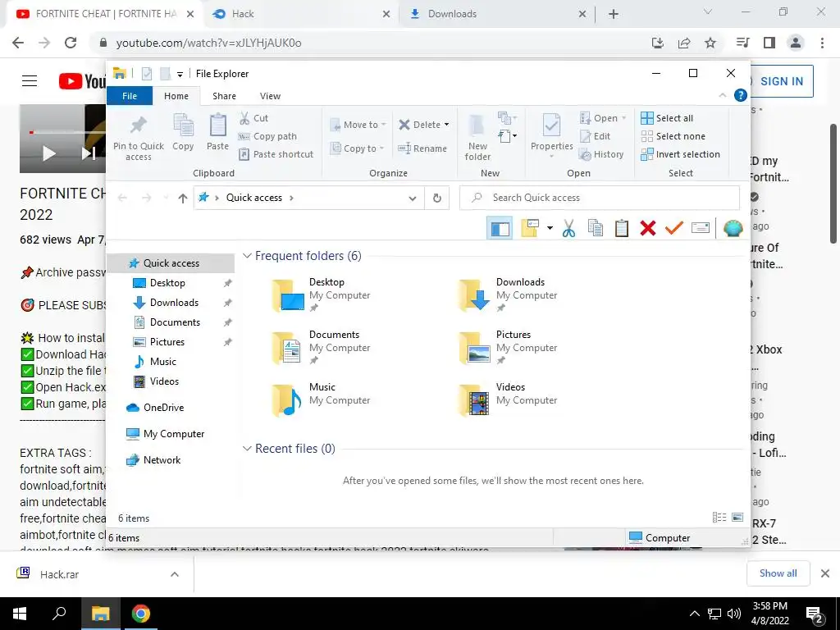Screen dimensions: 840x630
Task: Click the copy pages icon below search box
Action: (596, 228)
